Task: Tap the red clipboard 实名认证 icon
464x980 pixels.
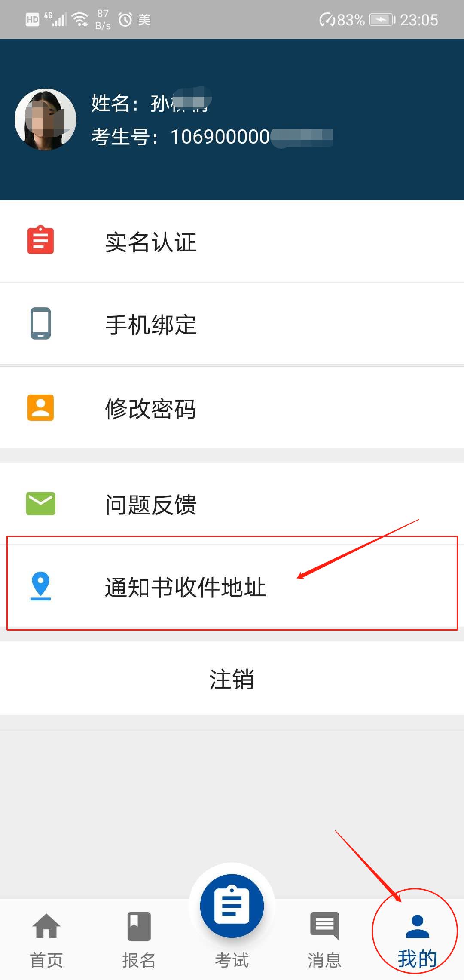Action: 40,240
